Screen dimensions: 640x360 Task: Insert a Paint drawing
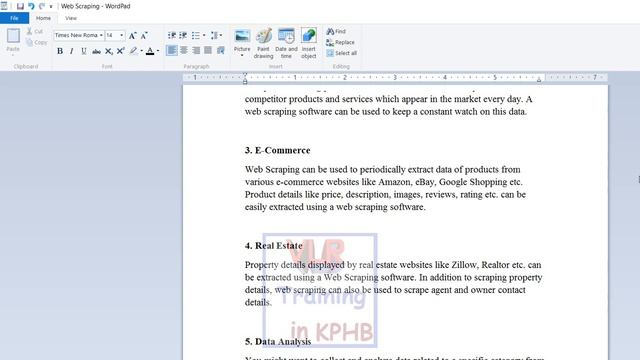click(264, 43)
